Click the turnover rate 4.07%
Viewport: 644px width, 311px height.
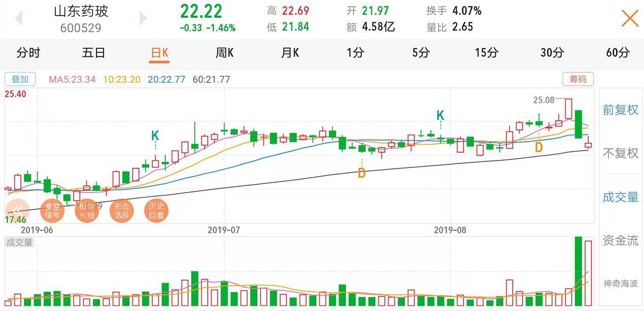(x=467, y=11)
